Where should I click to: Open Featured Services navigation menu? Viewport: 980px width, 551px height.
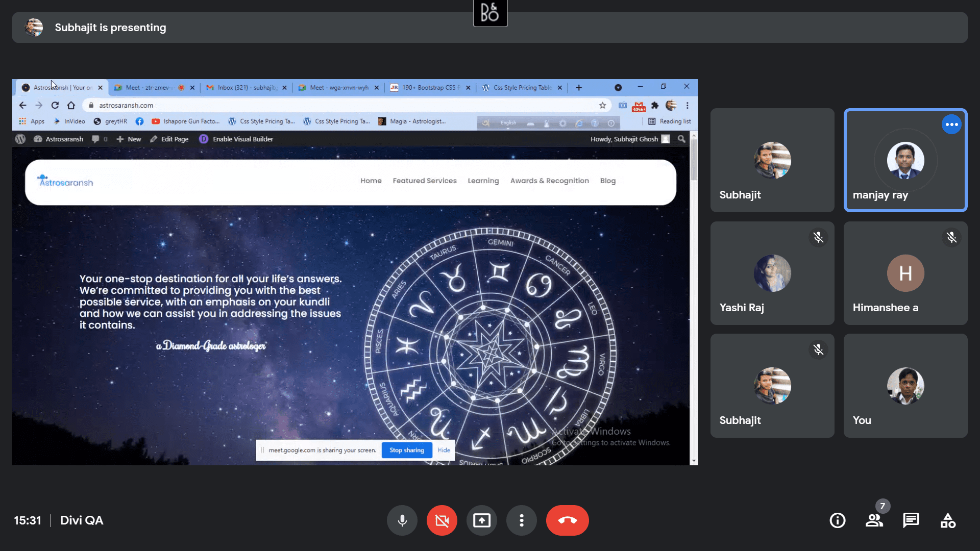tap(425, 180)
